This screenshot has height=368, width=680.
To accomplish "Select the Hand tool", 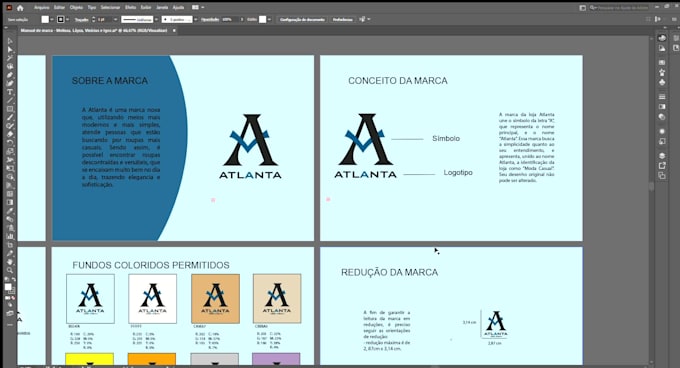I will click(10, 262).
